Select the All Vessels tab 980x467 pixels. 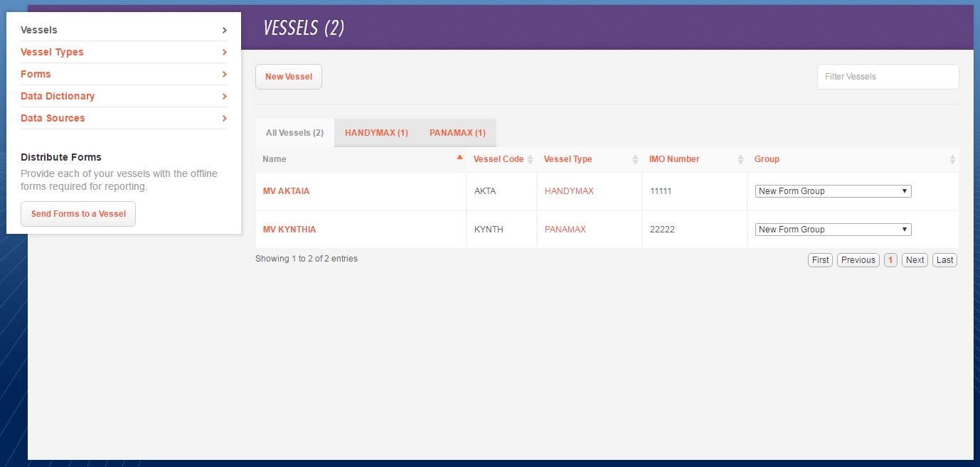[x=294, y=132]
